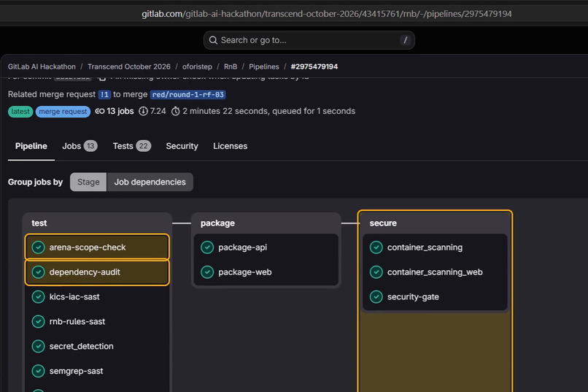Open the secret_detection job
This screenshot has height=392, width=588.
pyautogui.click(x=97, y=346)
